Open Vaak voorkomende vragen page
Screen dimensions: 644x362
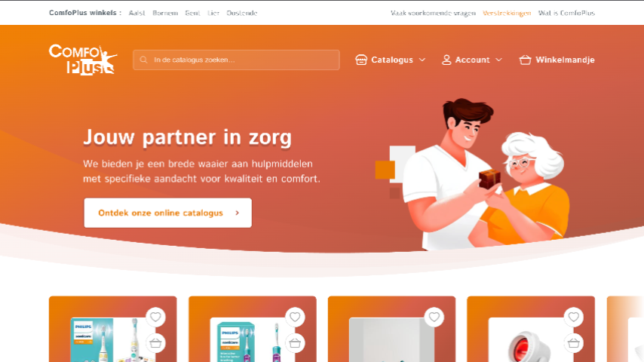(x=433, y=13)
